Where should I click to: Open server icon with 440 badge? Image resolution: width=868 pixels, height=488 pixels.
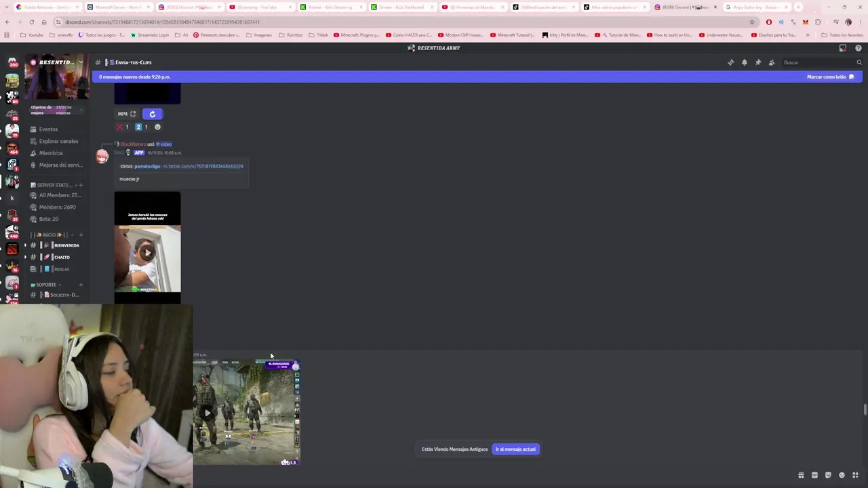[x=12, y=232]
